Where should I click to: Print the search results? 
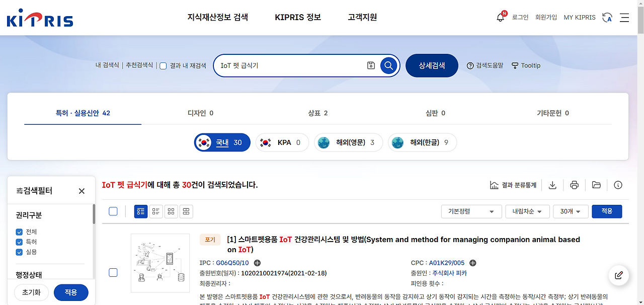pos(574,185)
